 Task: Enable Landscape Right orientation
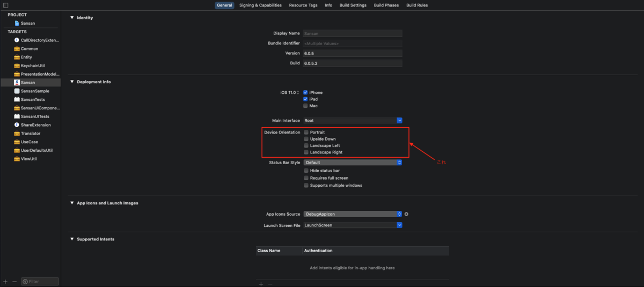point(306,152)
